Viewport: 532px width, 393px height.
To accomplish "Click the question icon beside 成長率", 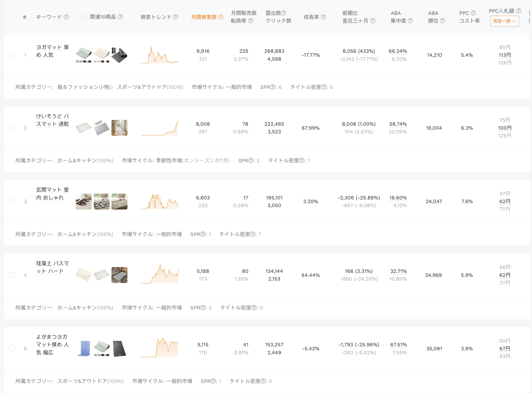I will coord(323,17).
